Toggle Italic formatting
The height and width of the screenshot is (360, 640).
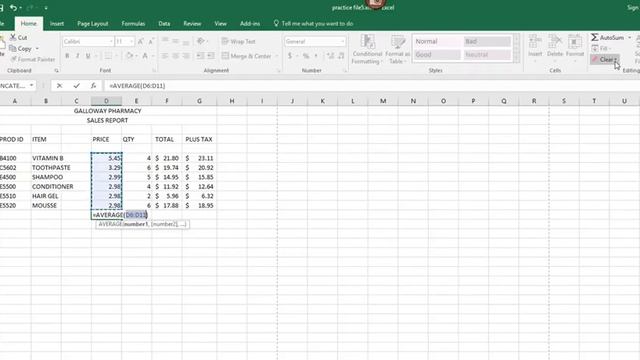coord(78,56)
